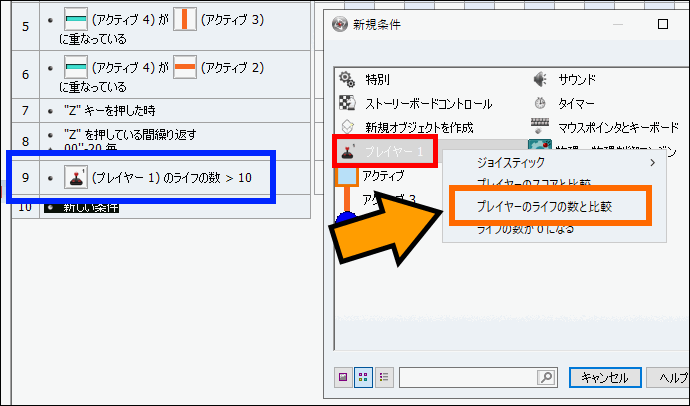This screenshot has width=690, height=406.
Task: Maximize the 新規条件 dialog
Action: tap(663, 24)
